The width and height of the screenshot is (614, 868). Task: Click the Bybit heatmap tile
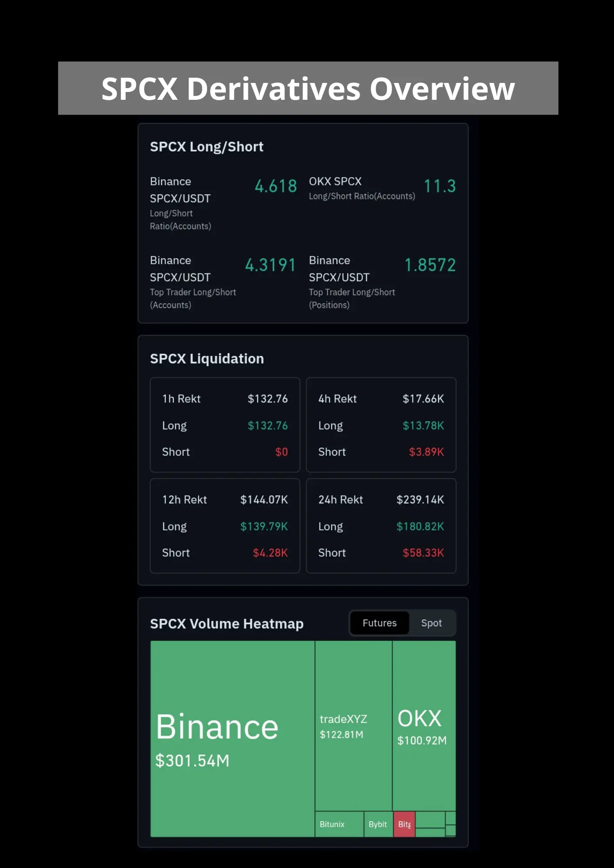[378, 824]
